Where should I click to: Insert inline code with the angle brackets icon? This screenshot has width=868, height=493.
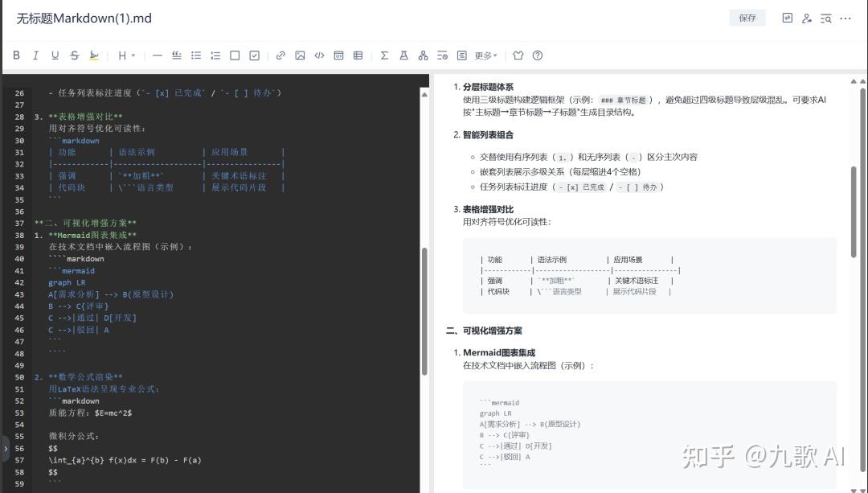click(319, 55)
